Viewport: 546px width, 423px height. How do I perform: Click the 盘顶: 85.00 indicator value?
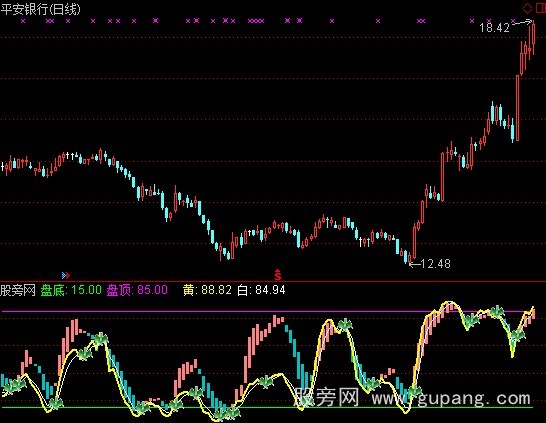point(137,290)
